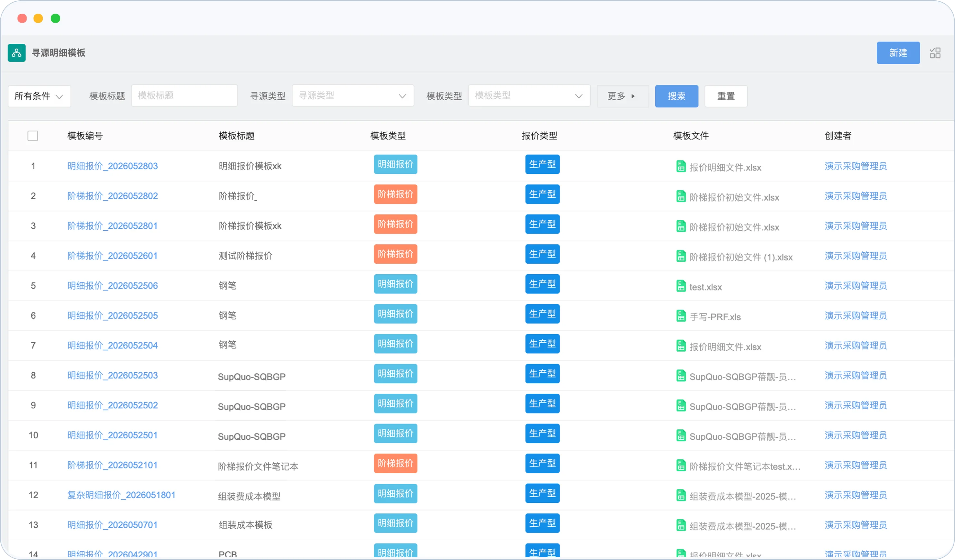Click 组装费成本模型 file icon in row 12

pos(681,496)
